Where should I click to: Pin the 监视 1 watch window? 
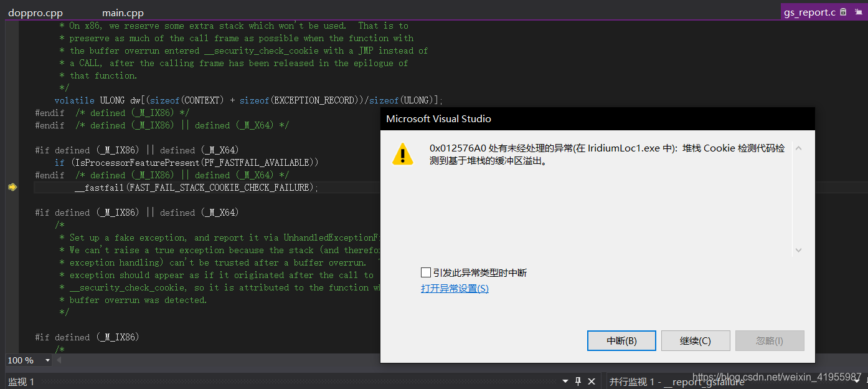pyautogui.click(x=578, y=381)
